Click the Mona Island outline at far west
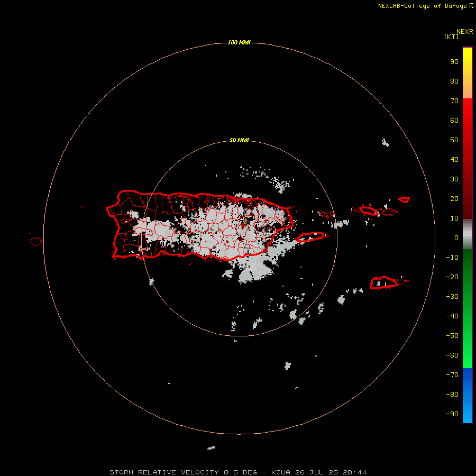The image size is (476, 476). click(x=36, y=241)
